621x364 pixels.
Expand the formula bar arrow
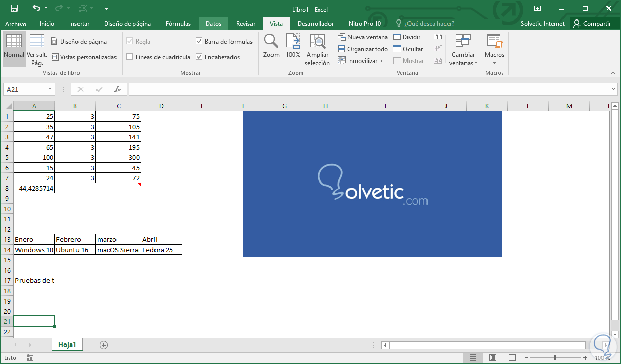coord(614,89)
